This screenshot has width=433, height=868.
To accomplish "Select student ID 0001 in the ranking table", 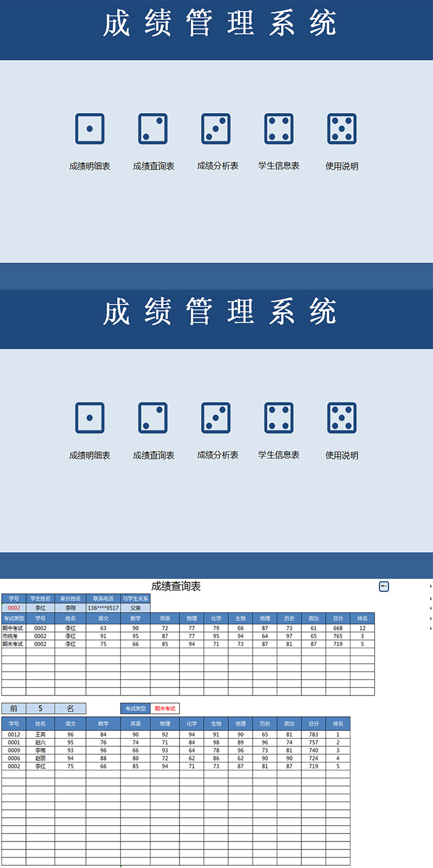I will coord(14,743).
